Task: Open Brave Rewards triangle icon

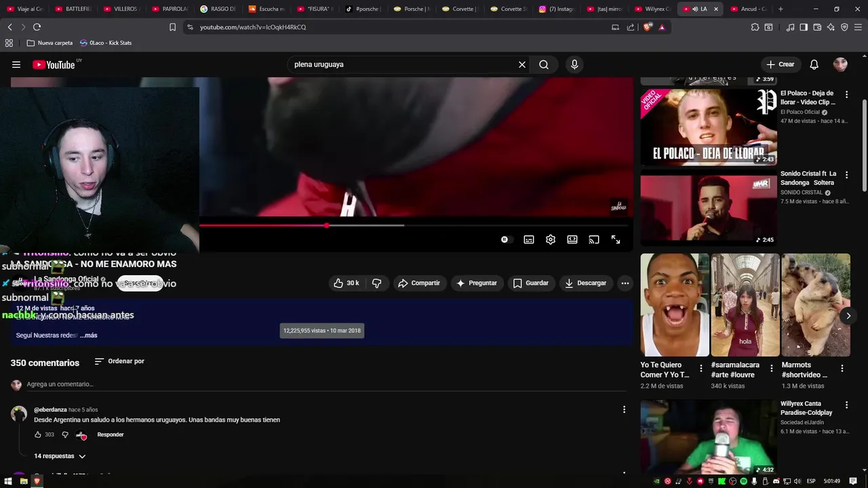Action: pos(662,27)
